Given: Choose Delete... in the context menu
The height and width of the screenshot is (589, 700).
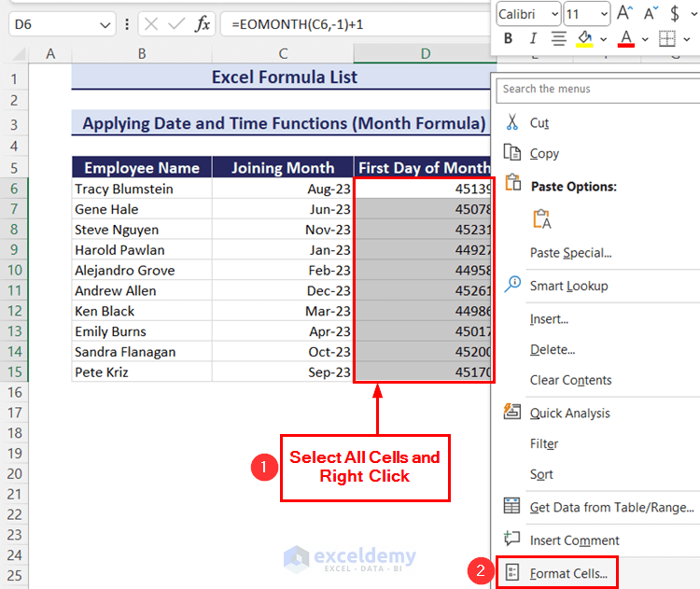Looking at the screenshot, I should (x=553, y=349).
